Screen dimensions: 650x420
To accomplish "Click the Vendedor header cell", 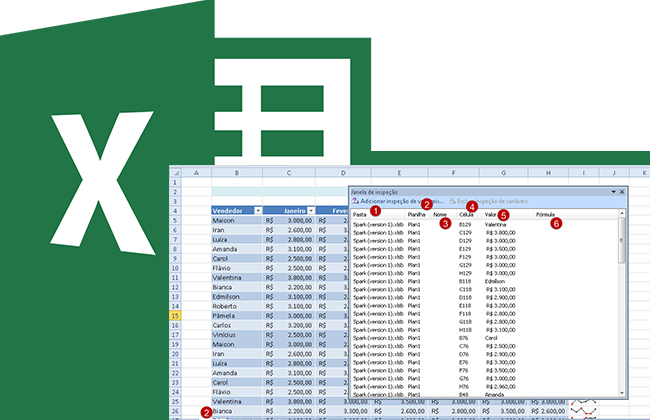I will point(237,211).
